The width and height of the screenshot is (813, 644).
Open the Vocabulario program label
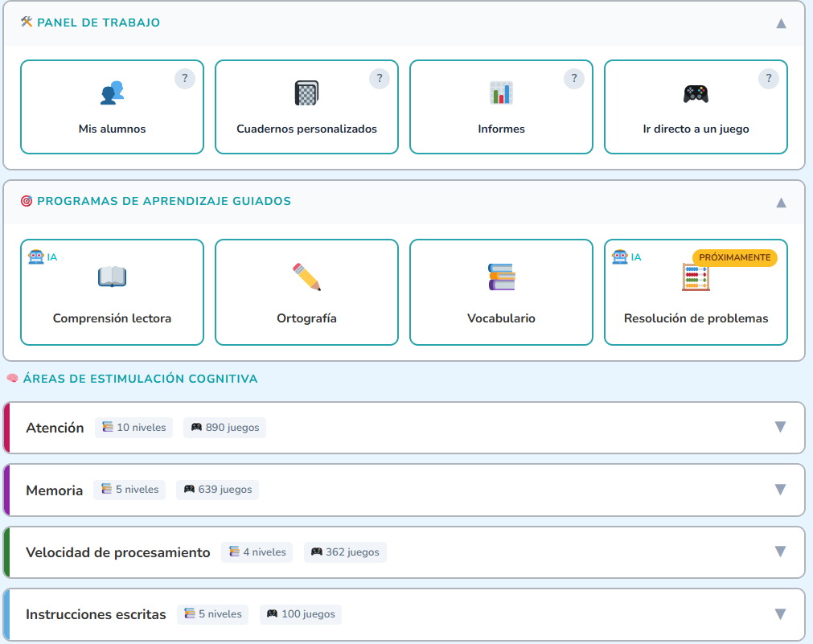[x=501, y=318]
